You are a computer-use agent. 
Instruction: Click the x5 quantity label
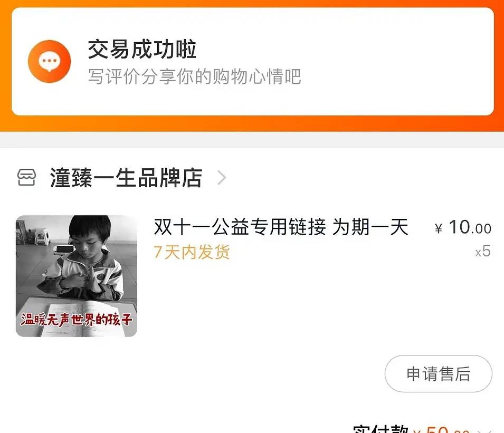483,251
